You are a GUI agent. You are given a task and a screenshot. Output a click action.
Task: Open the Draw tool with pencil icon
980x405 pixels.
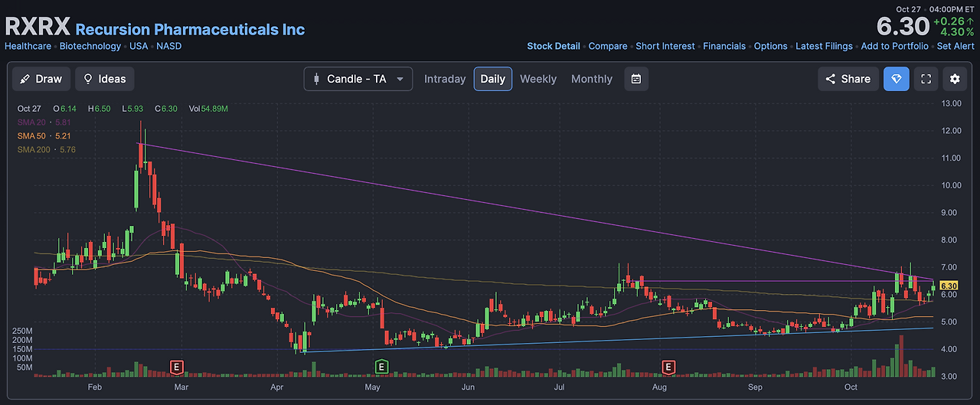click(x=41, y=79)
